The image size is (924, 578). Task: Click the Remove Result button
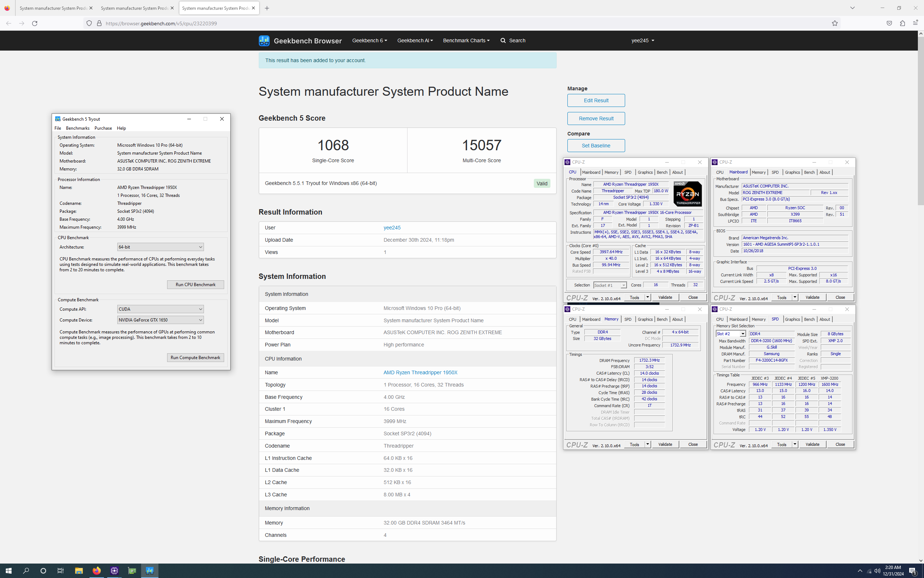[x=596, y=118]
